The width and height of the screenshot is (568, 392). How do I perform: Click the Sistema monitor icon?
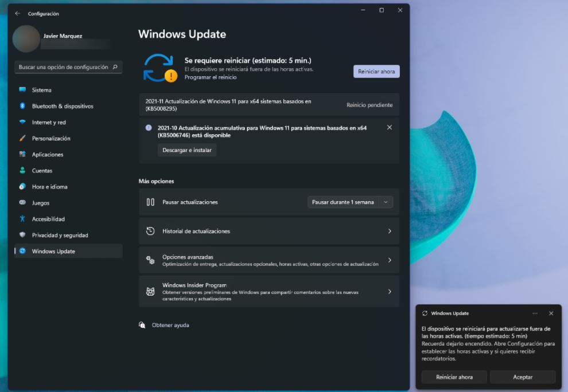pyautogui.click(x=22, y=90)
